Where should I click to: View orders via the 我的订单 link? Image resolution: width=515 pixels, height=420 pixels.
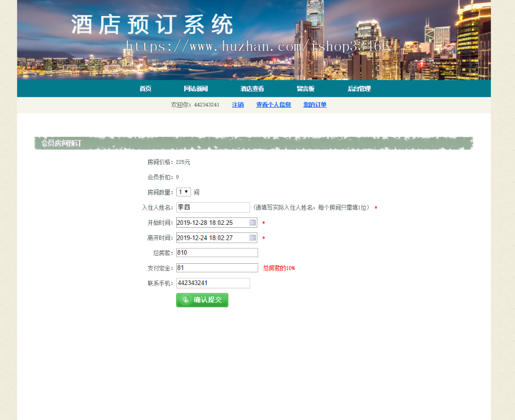(315, 105)
